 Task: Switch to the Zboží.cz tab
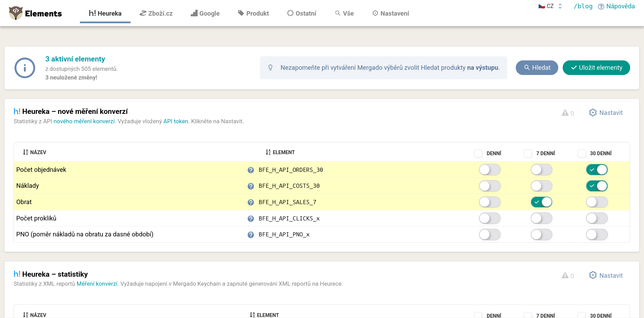click(156, 14)
